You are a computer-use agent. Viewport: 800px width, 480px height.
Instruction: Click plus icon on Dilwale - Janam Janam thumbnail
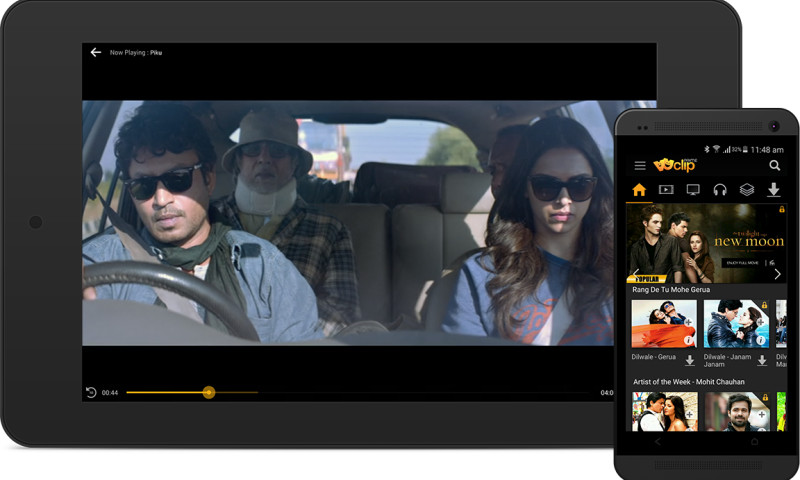click(761, 322)
